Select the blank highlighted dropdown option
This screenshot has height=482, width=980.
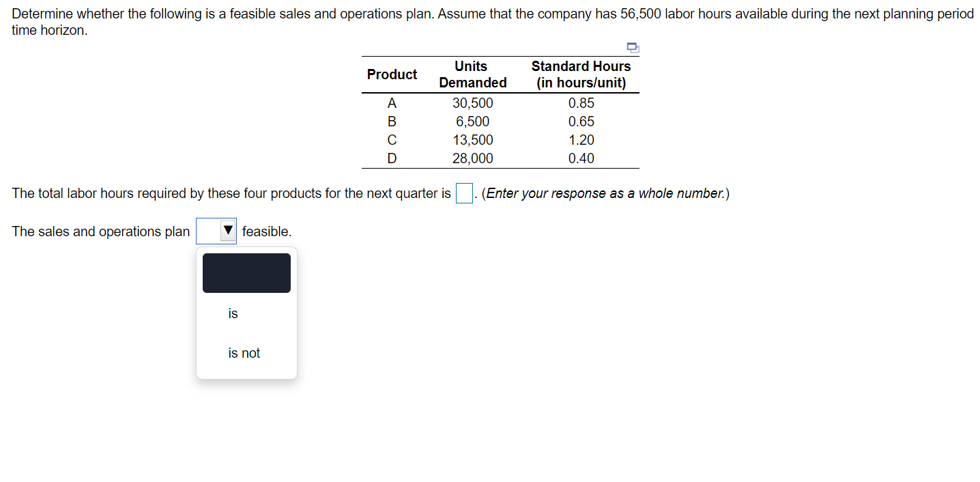click(x=246, y=272)
